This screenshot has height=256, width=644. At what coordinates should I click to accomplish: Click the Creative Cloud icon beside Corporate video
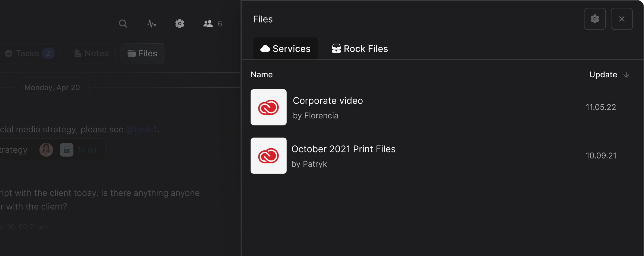(x=268, y=107)
